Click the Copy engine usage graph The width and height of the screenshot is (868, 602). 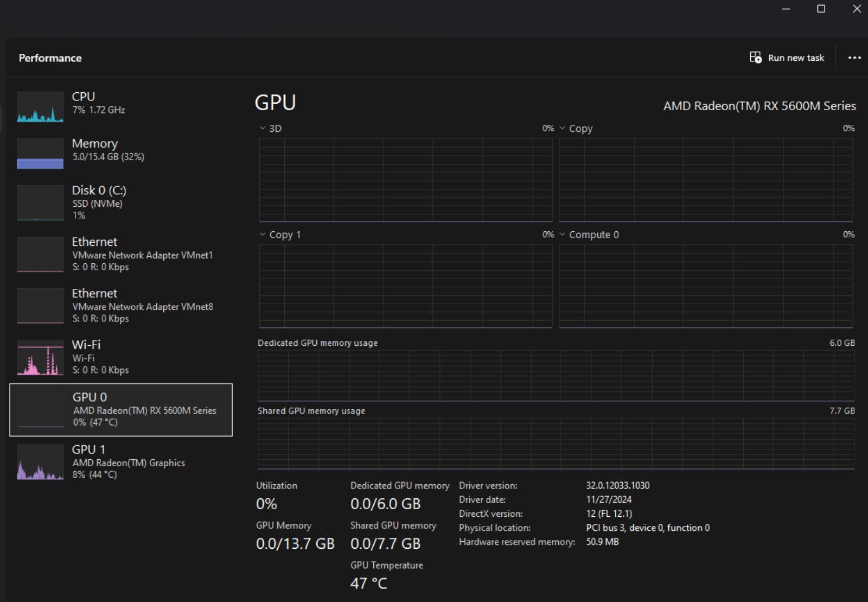(706, 180)
